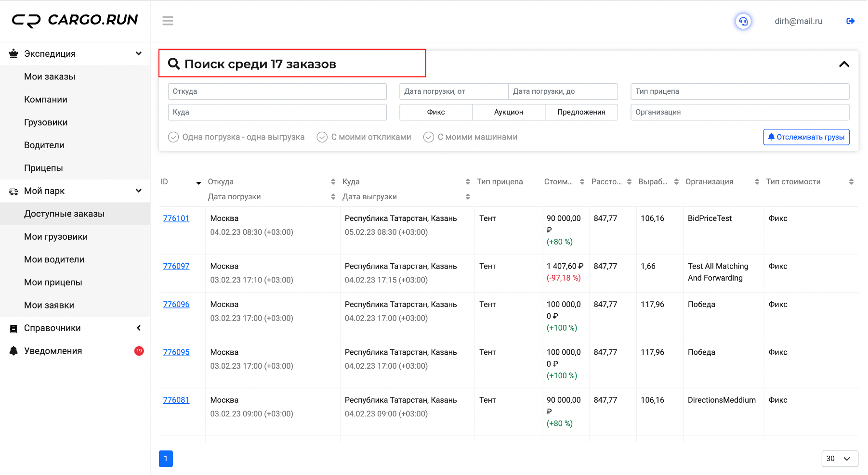The image size is (868, 475).
Task: Click the logout arrow icon
Action: pos(850,21)
